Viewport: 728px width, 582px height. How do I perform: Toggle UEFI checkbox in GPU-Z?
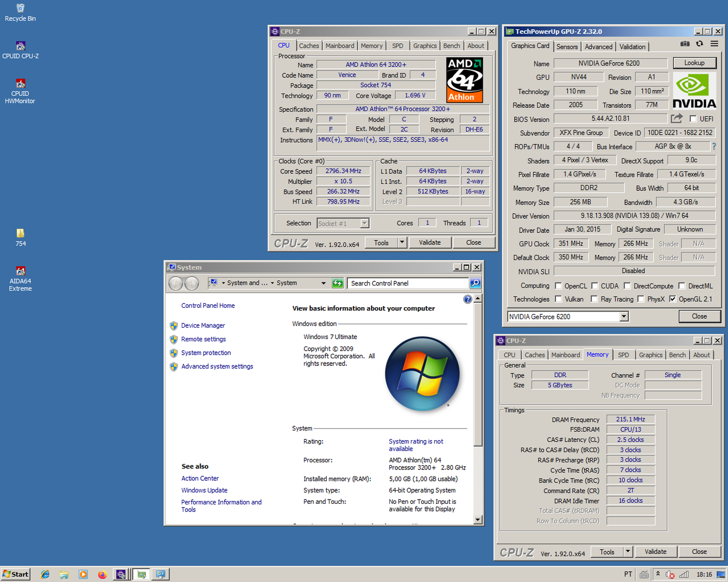693,119
